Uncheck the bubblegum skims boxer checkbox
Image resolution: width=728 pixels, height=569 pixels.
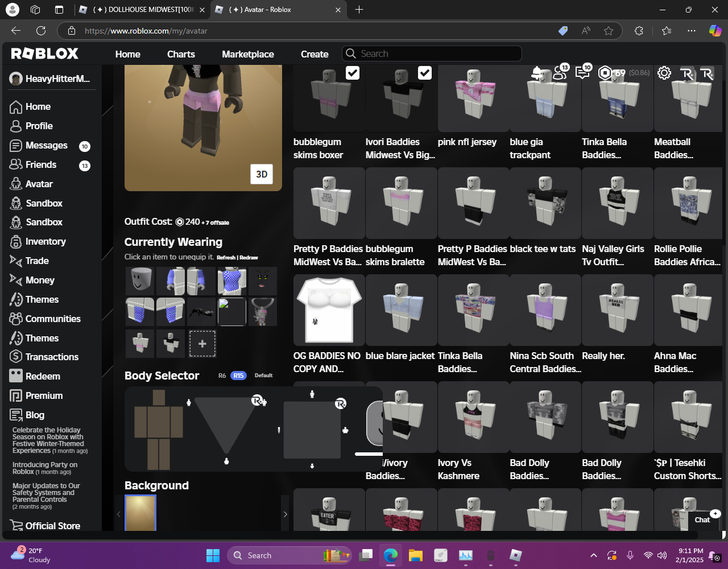click(353, 73)
